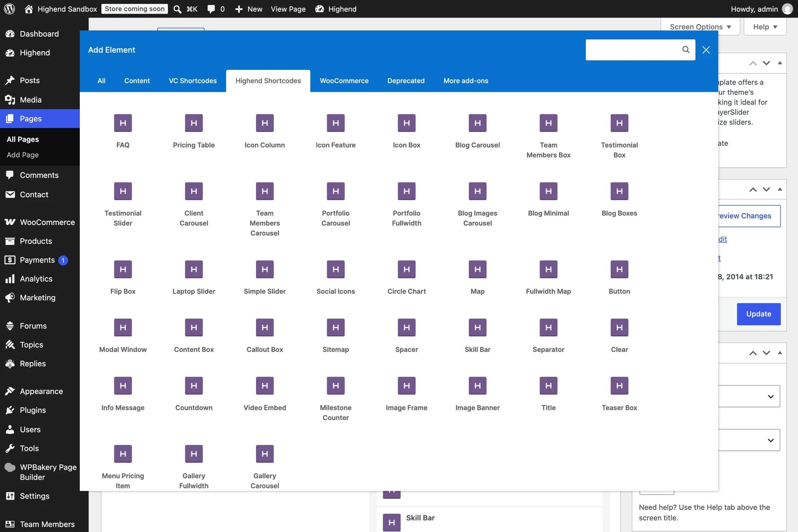Add the Team Members Carousel element
This screenshot has height=532, width=798.
tap(265, 209)
